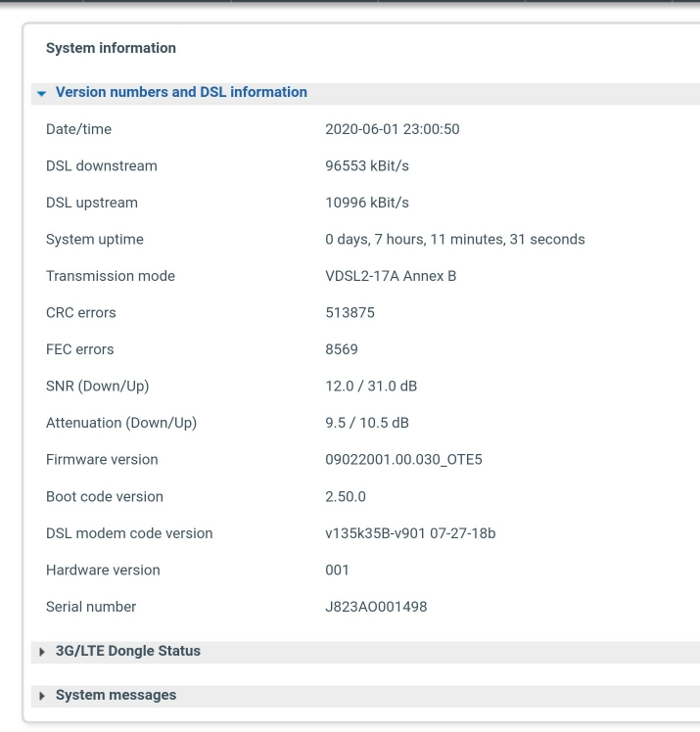Click the Attenuation value 9.5 / 10.5 dB

[x=366, y=423]
